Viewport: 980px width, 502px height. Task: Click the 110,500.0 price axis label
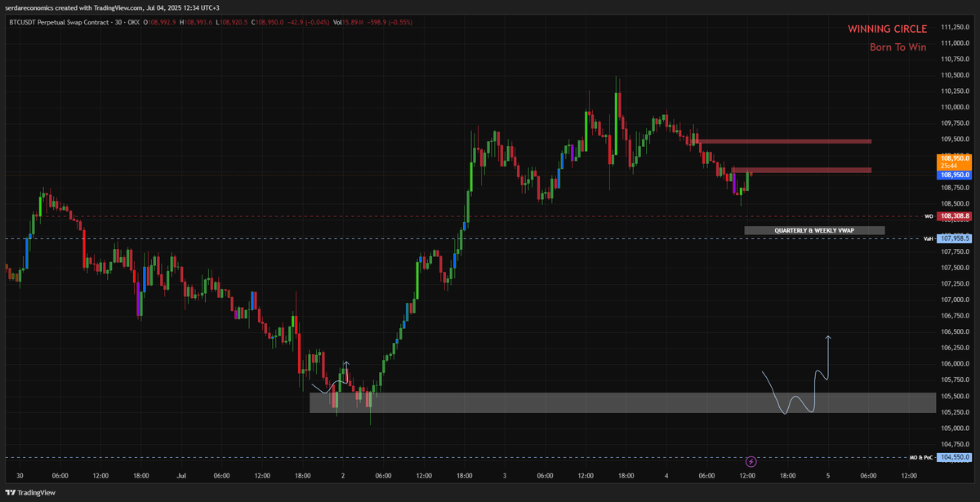955,75
